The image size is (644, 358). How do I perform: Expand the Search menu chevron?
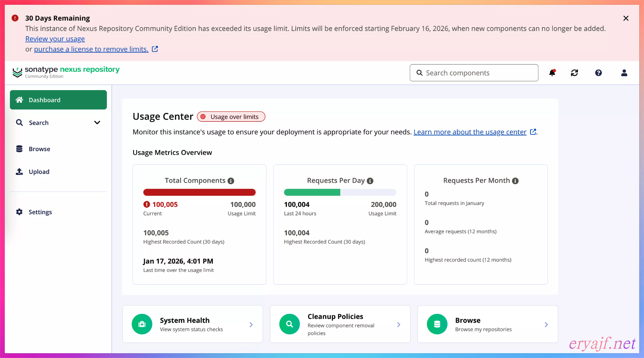pos(97,123)
